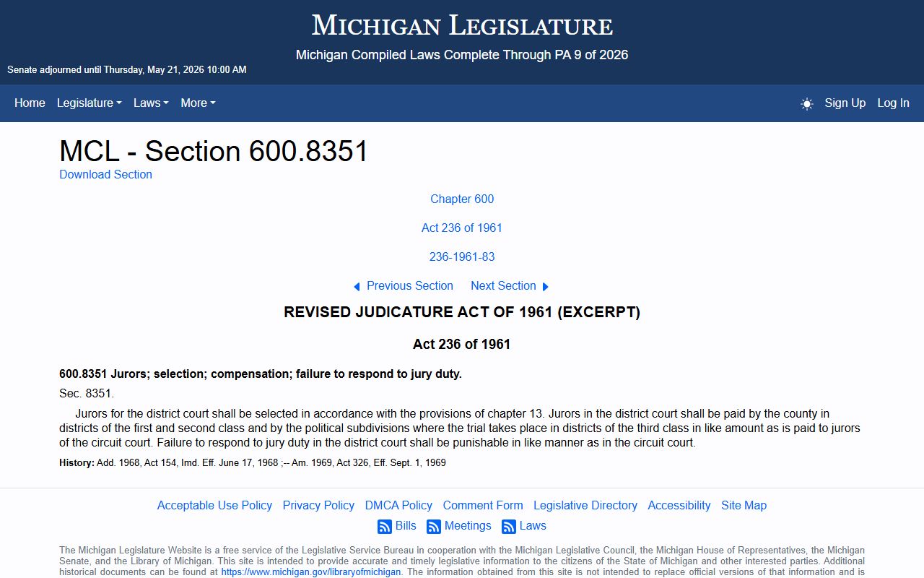The height and width of the screenshot is (578, 924).
Task: Download Section link under the heading
Action: pyautogui.click(x=105, y=174)
